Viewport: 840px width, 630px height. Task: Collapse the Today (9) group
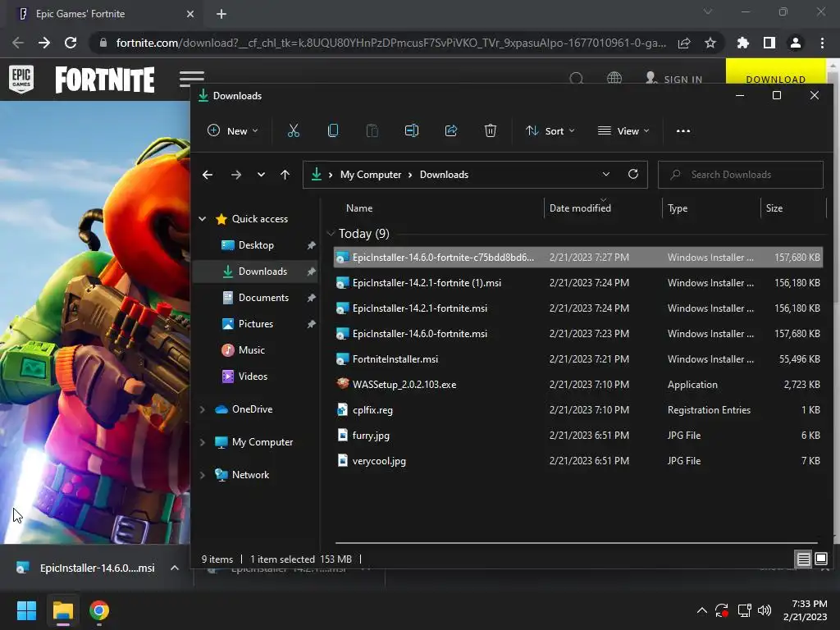pos(331,233)
